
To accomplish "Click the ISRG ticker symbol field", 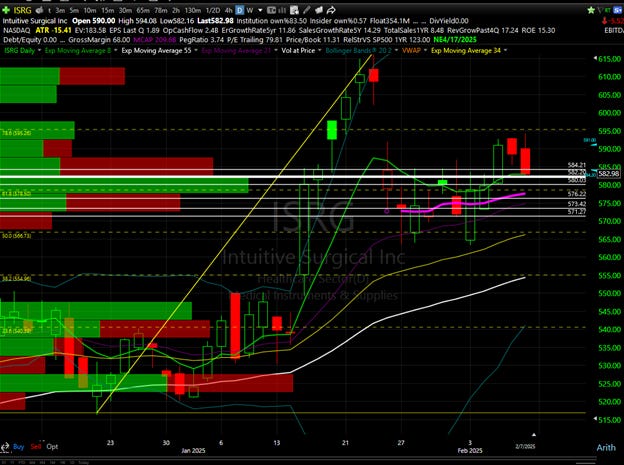I will click(22, 10).
